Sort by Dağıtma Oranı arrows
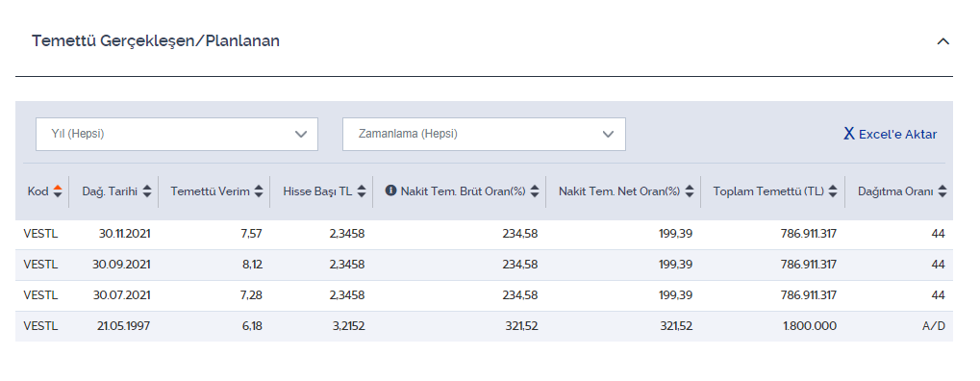This screenshot has height=381, width=980. point(942,191)
